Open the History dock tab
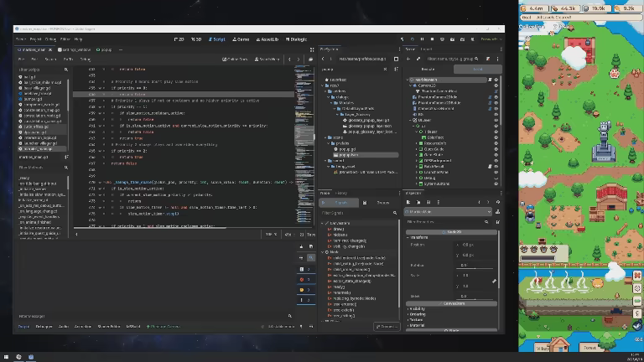 pos(341,193)
